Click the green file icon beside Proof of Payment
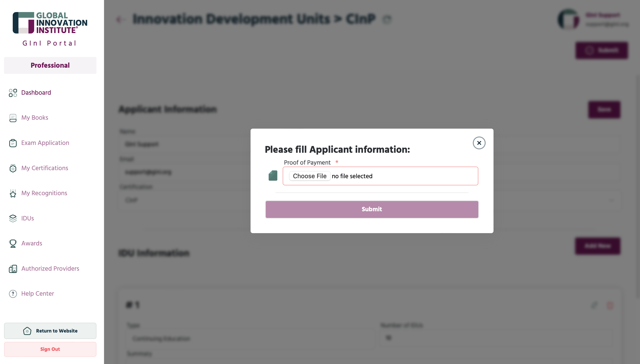The height and width of the screenshot is (364, 640). [273, 176]
